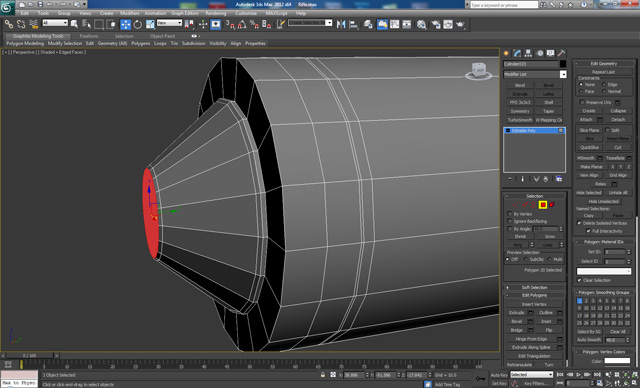640x388 pixels.
Task: Open the key mode Selected dropdown
Action: (531, 375)
